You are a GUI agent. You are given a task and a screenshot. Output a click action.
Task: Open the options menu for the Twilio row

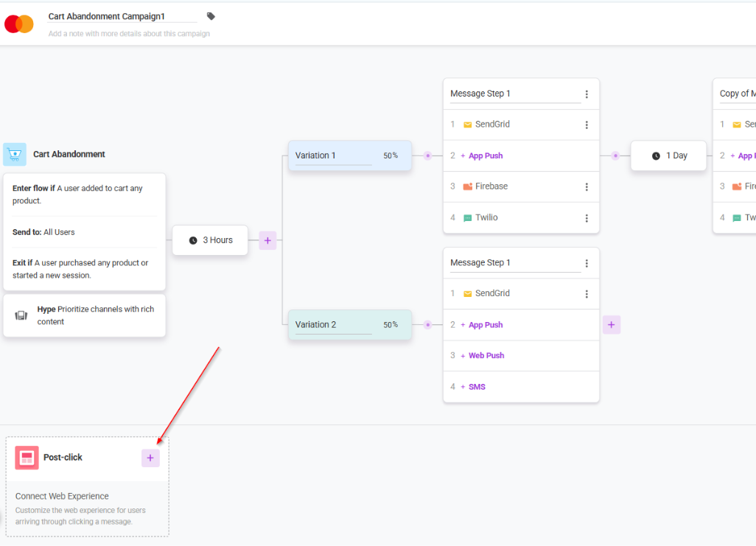(587, 218)
